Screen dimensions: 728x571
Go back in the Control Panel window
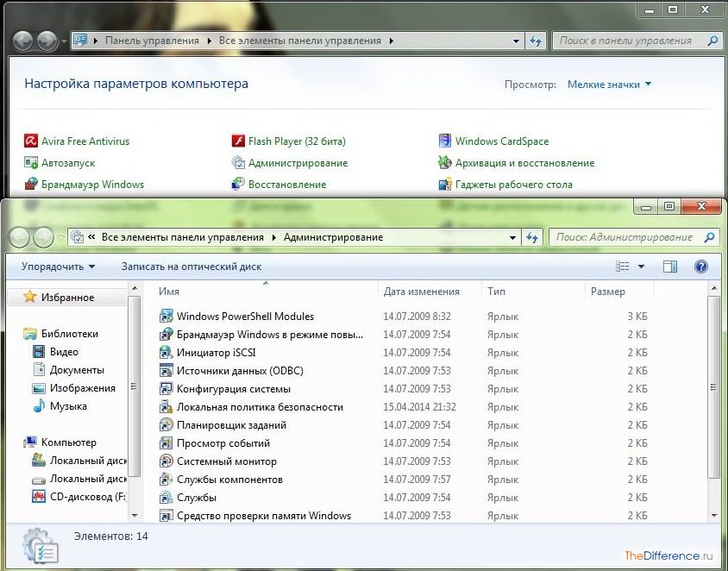(22, 41)
